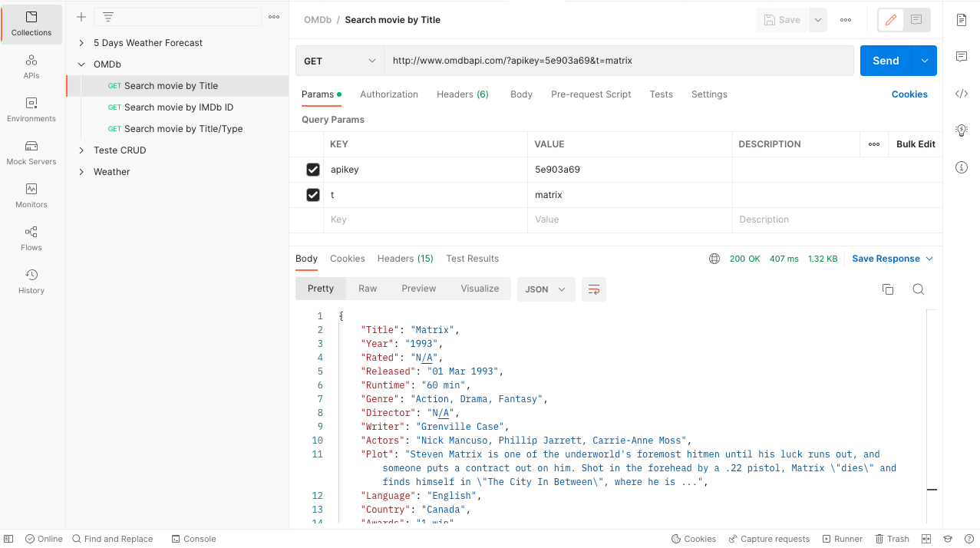
Task: Open the History sidebar section
Action: click(x=31, y=282)
